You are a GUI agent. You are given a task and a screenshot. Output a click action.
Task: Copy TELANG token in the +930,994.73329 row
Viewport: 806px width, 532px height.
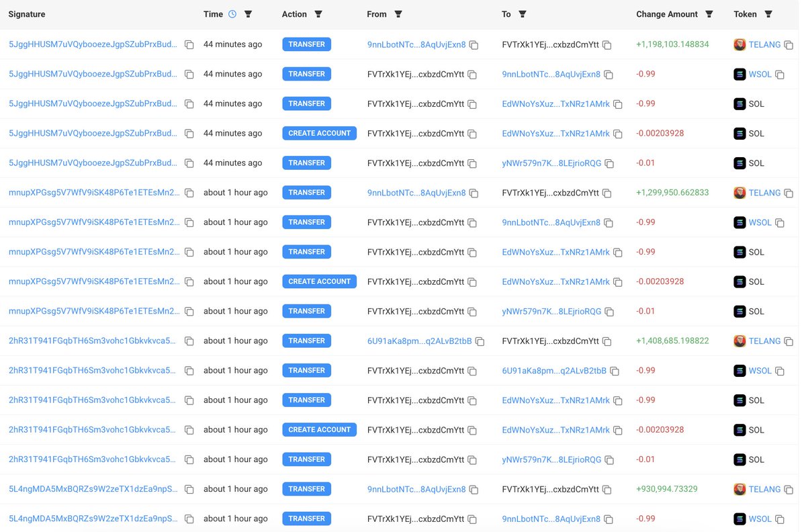coord(789,489)
